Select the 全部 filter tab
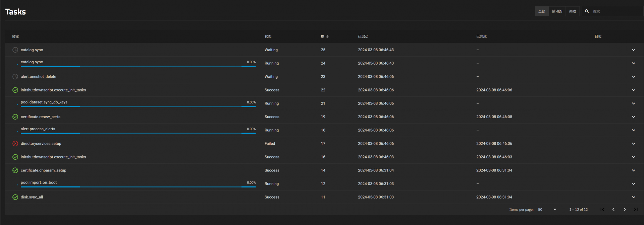This screenshot has height=225, width=644. tap(541, 11)
